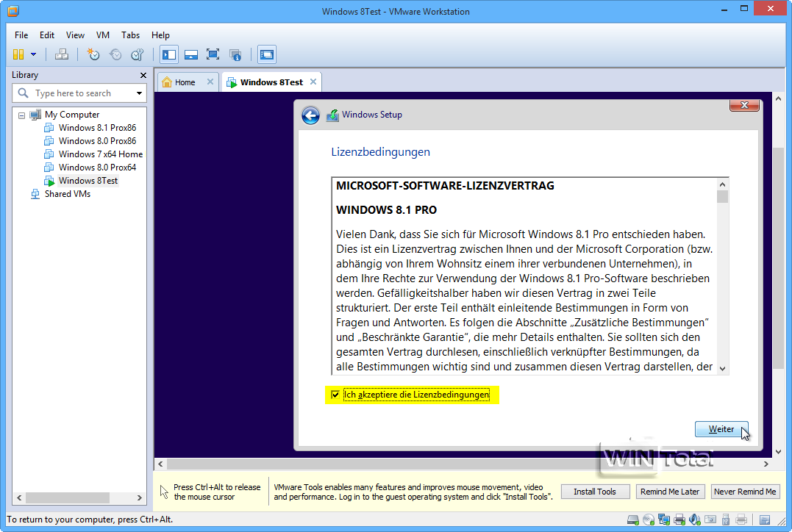Click the VM view horizontal scroll right arrow

766,464
